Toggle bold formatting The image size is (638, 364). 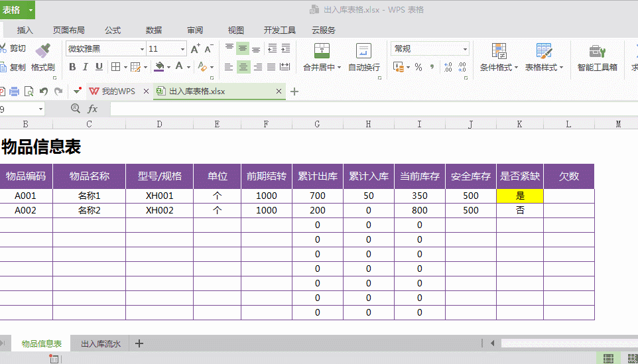point(72,67)
